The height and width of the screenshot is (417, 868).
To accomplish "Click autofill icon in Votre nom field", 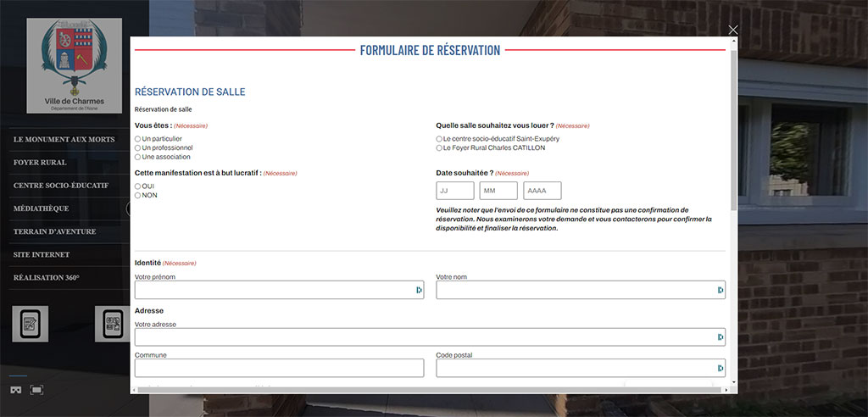I will click(720, 290).
